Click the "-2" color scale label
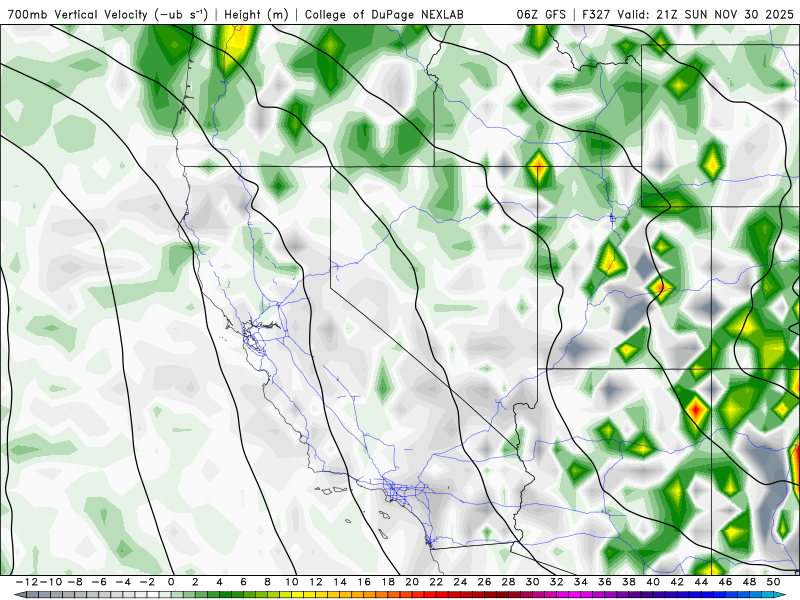The image size is (800, 600). 147,582
